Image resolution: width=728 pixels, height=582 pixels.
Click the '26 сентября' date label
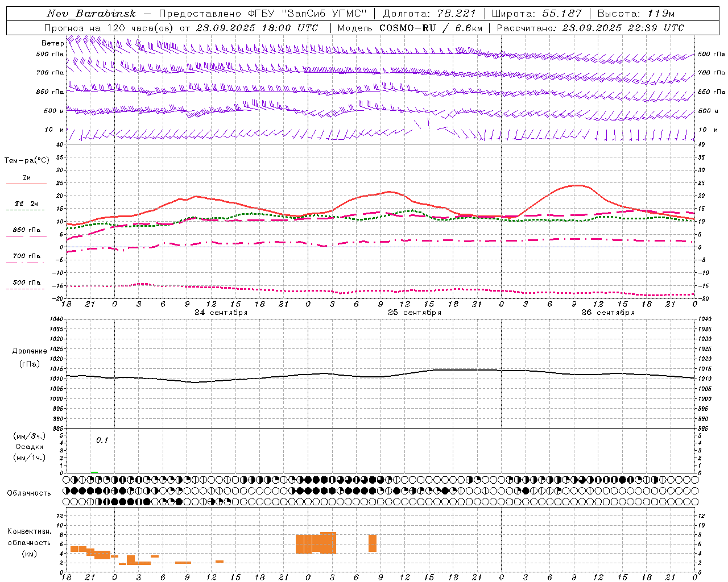coord(608,313)
